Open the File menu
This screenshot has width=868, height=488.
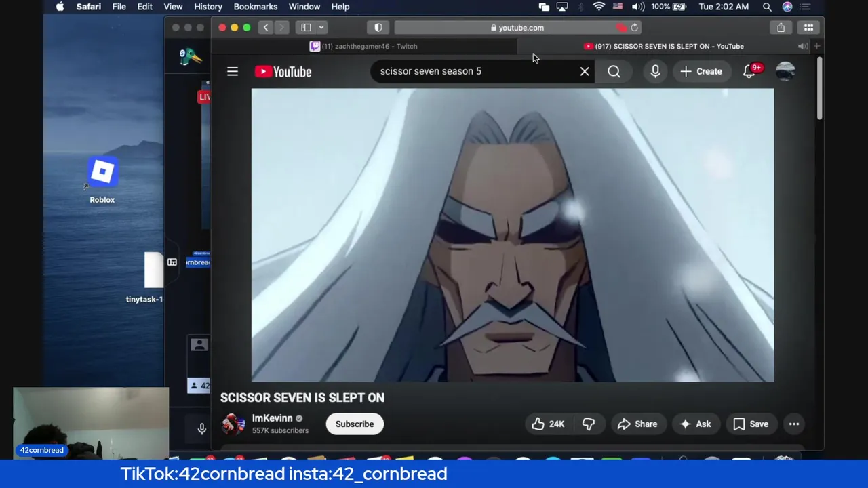(119, 7)
